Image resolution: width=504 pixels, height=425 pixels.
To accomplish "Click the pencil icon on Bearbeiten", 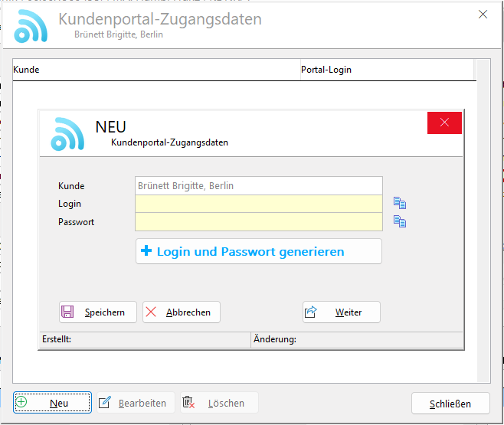I will point(105,403).
